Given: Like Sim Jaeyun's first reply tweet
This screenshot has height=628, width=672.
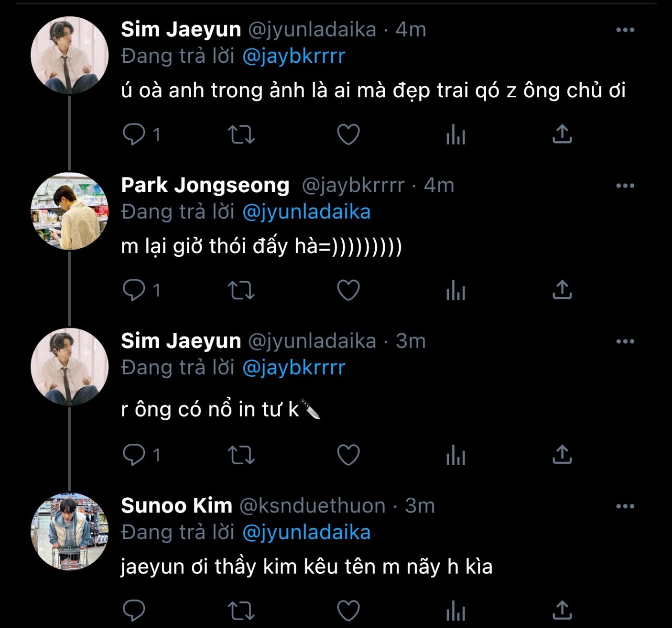Looking at the screenshot, I should point(348,134).
